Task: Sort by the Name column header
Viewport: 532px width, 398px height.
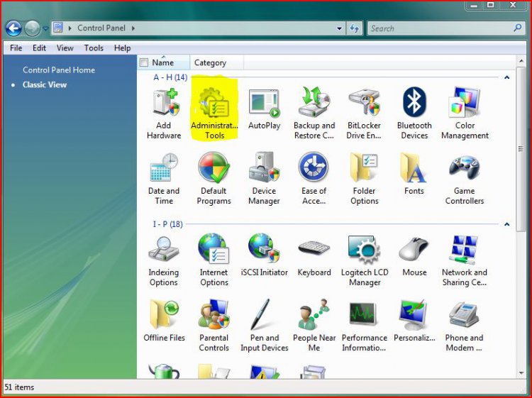Action: pyautogui.click(x=163, y=62)
